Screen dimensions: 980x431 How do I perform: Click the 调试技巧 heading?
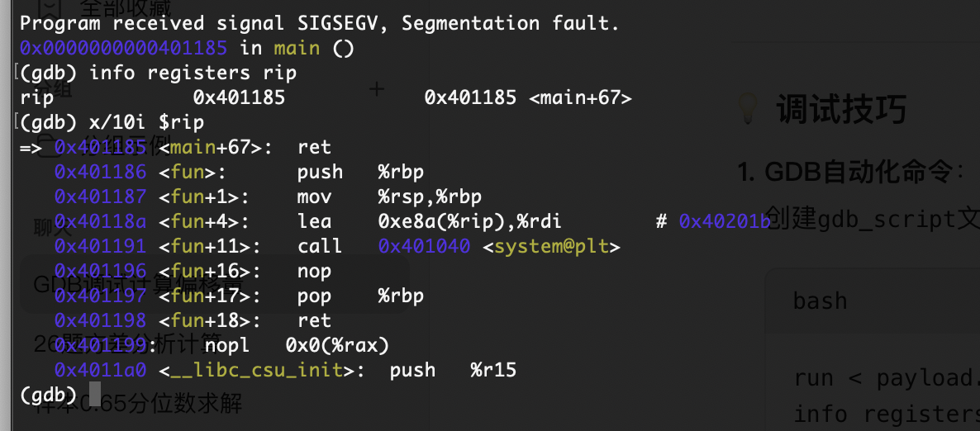point(841,109)
